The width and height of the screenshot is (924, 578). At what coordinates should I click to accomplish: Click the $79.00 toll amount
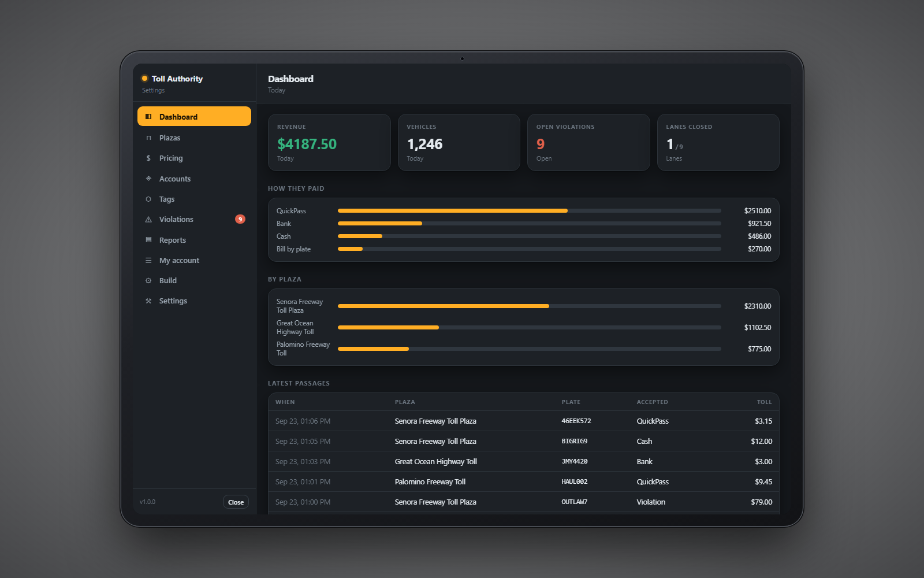pyautogui.click(x=761, y=502)
